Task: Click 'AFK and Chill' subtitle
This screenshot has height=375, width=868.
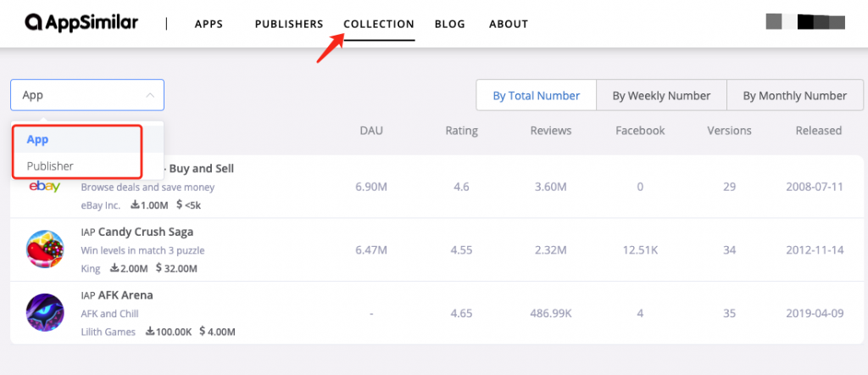Action: click(x=109, y=314)
